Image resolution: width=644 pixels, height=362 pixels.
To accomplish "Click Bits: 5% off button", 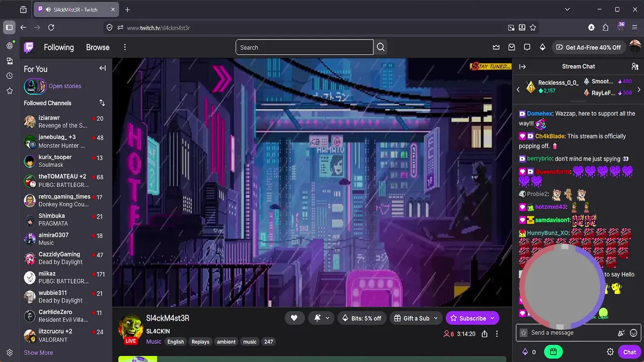I will (361, 318).
